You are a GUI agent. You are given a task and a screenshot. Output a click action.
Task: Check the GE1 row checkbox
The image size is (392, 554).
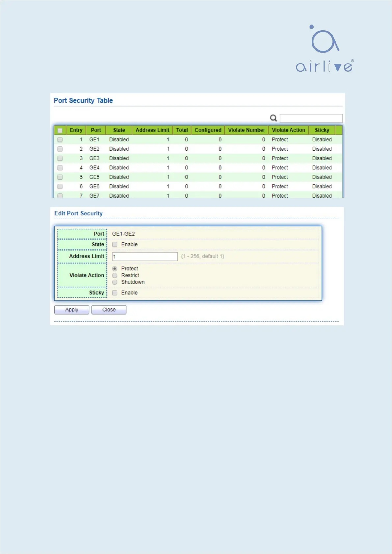pyautogui.click(x=60, y=139)
